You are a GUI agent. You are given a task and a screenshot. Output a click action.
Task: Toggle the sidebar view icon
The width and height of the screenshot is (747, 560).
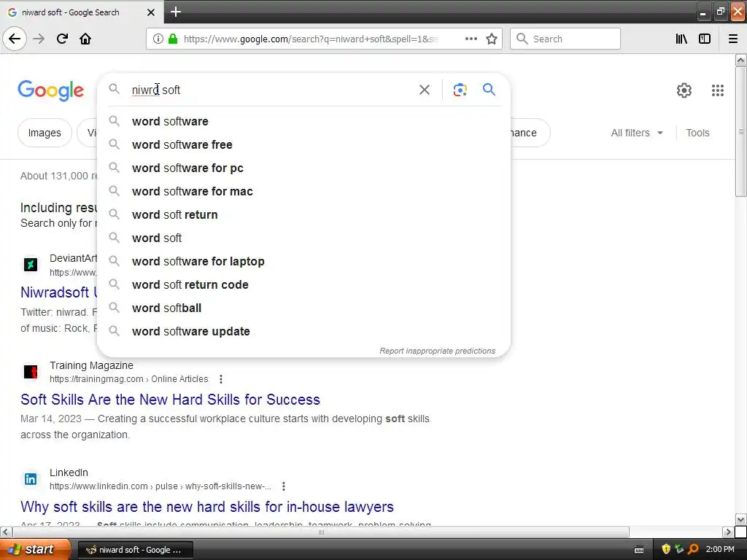tap(705, 39)
